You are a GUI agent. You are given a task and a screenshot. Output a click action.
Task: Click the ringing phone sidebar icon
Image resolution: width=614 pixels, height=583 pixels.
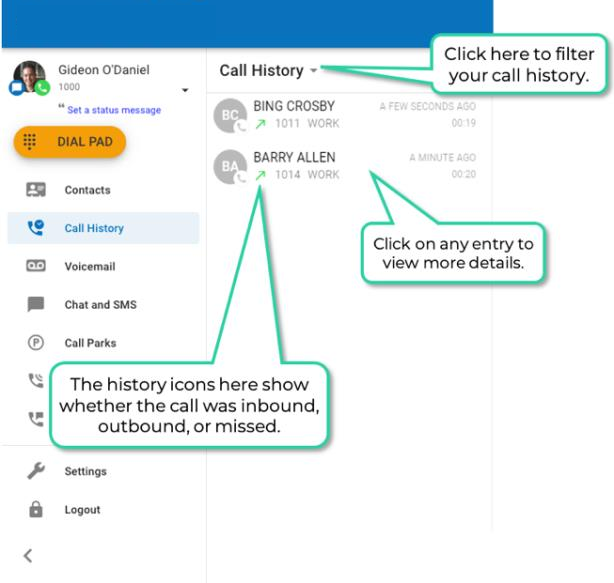[x=36, y=381]
